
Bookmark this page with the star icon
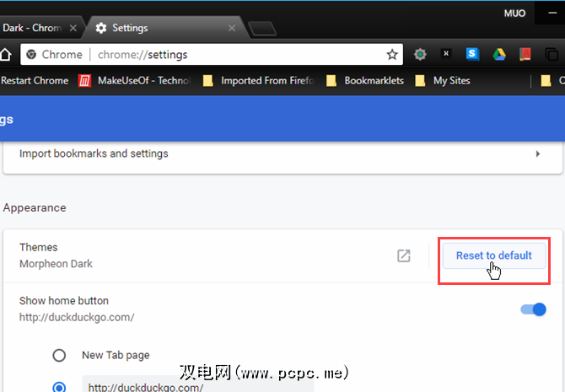(x=392, y=55)
